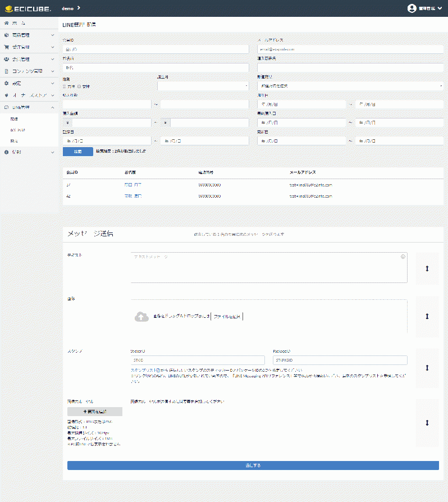Focus the birthday end date field
This screenshot has height=502, width=448.
(399, 104)
